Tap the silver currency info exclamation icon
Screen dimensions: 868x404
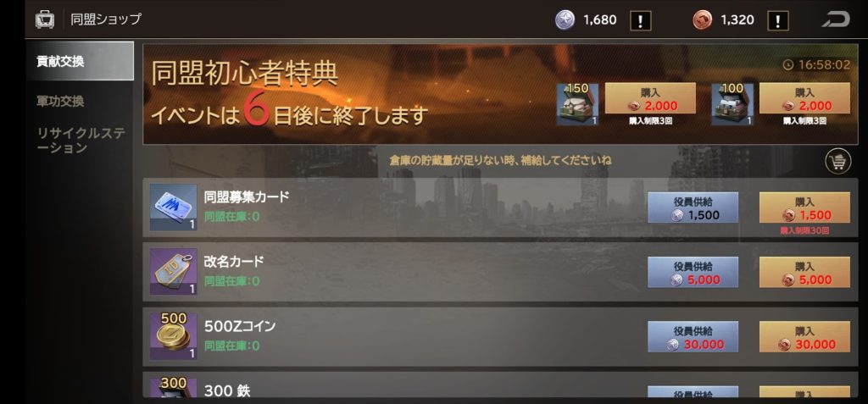click(641, 20)
